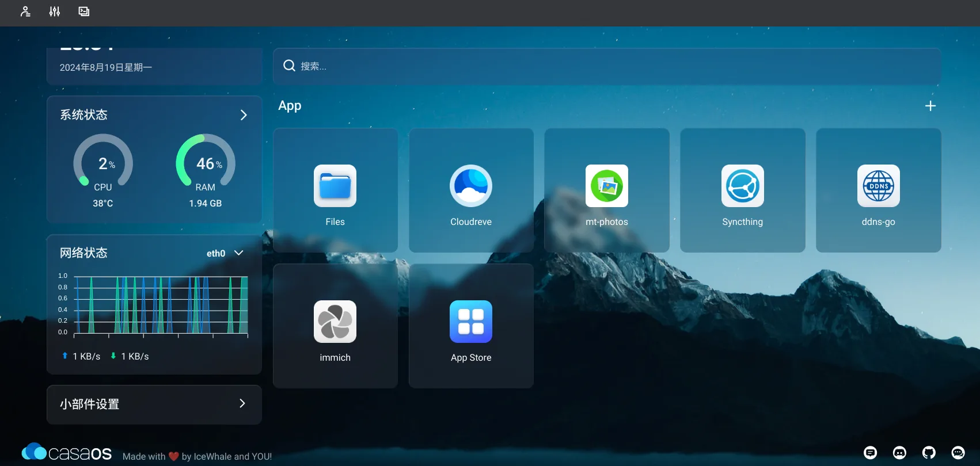Viewport: 980px width, 466px height.
Task: Open the terminal icon in top bar
Action: click(84, 12)
